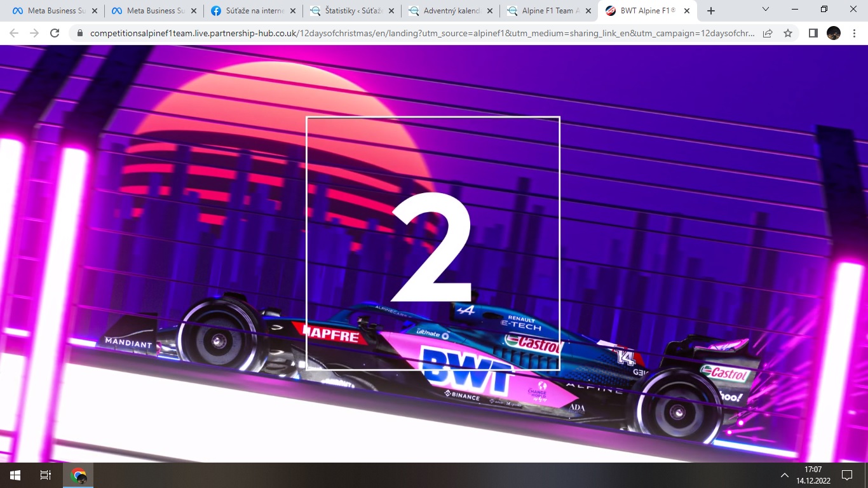Show hidden system tray icons
The image size is (868, 488).
(x=784, y=475)
